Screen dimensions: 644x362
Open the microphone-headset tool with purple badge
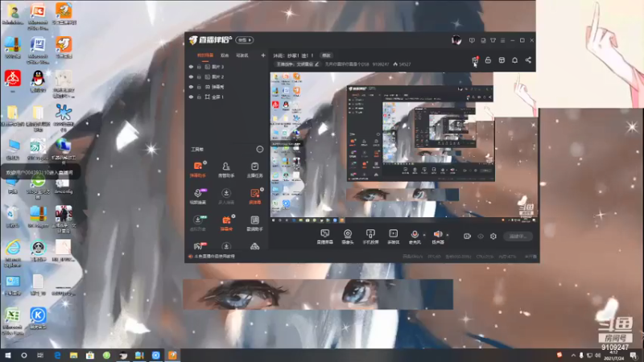coord(198,196)
